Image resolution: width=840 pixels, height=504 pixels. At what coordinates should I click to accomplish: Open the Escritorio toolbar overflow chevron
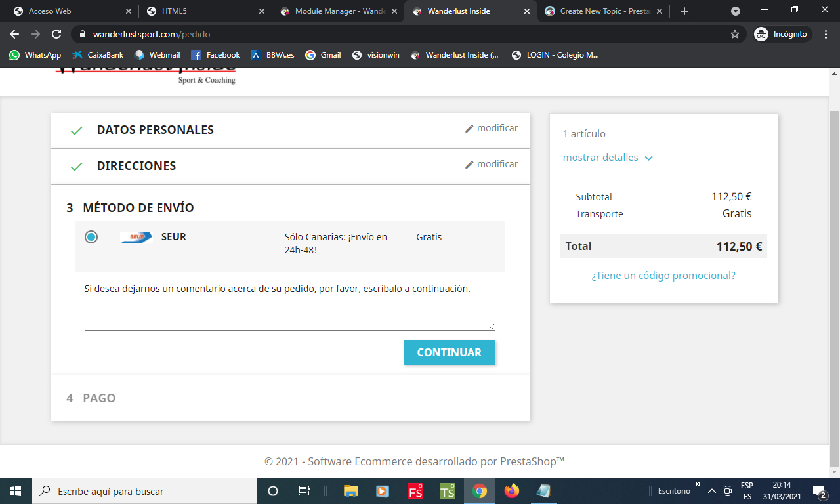698,484
